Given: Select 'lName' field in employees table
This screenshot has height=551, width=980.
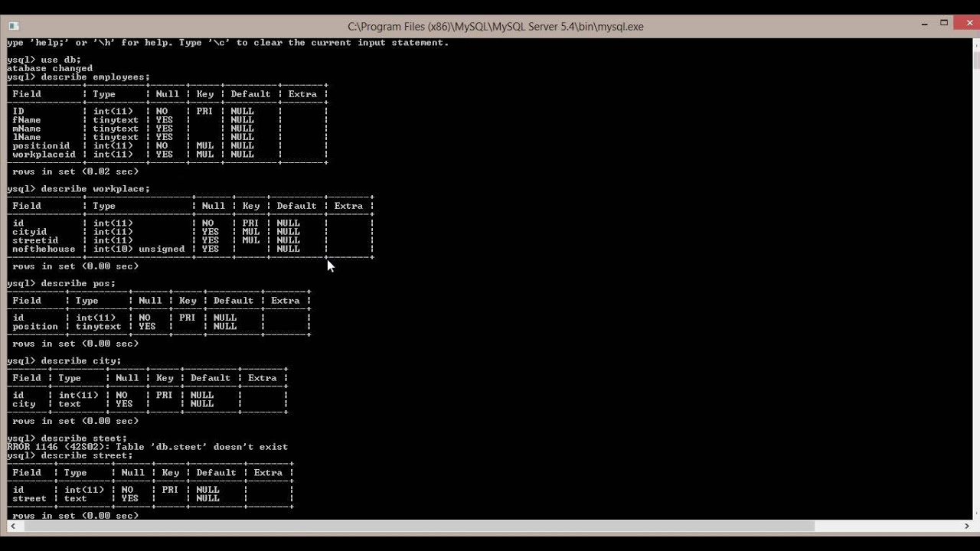Looking at the screenshot, I should pos(27,137).
